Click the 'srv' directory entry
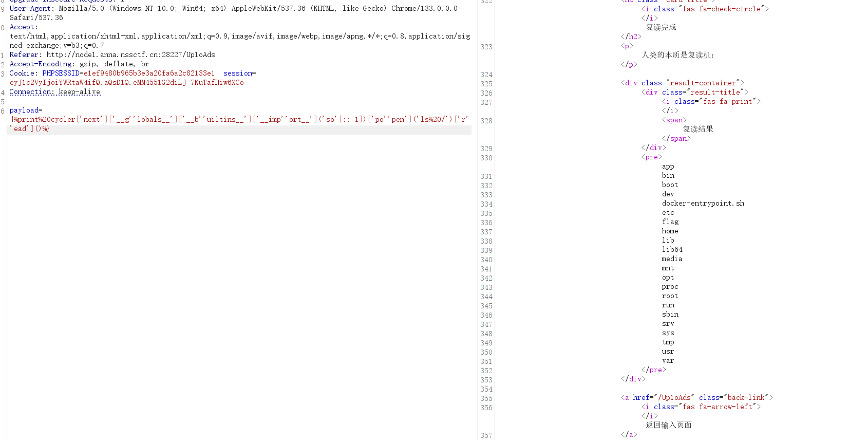This screenshot has width=868, height=440. point(668,323)
